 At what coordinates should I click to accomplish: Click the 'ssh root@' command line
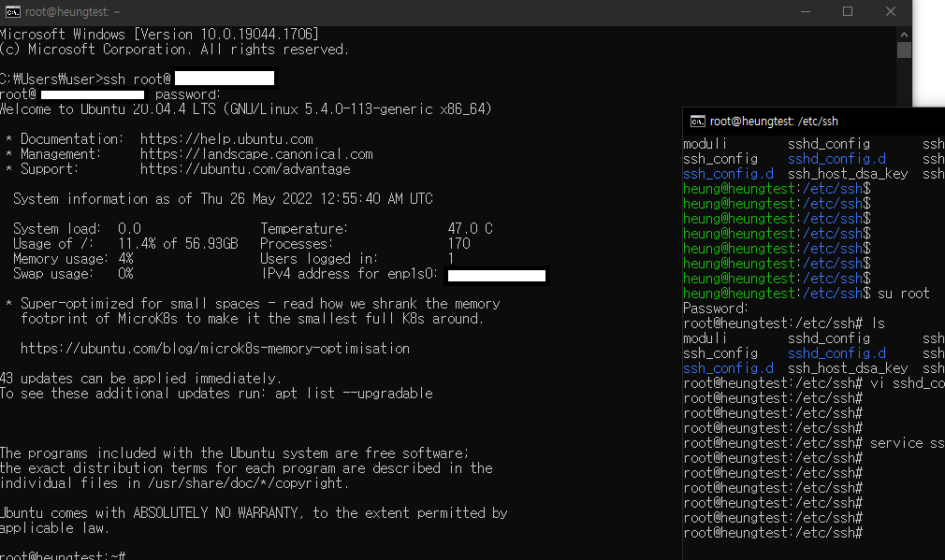(138, 79)
